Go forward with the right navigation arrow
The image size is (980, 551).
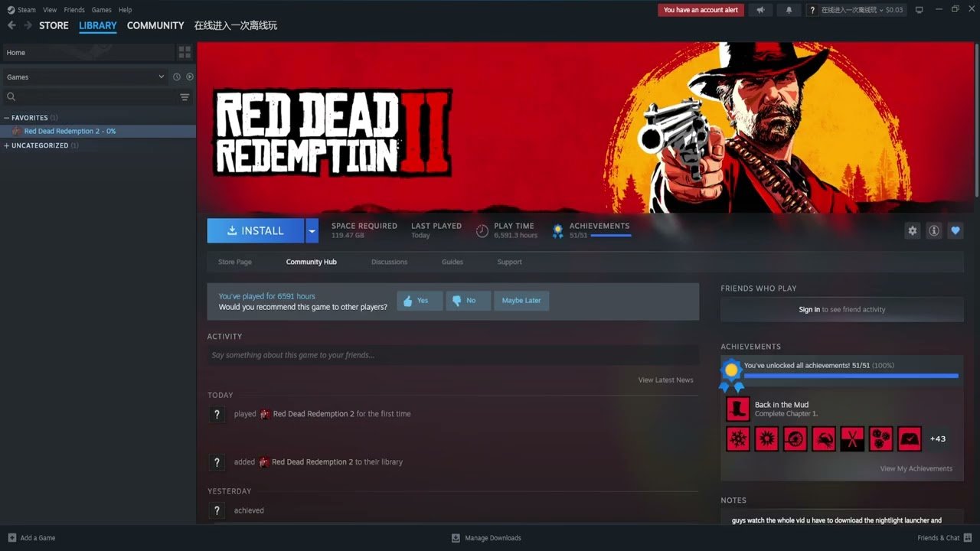click(x=28, y=25)
